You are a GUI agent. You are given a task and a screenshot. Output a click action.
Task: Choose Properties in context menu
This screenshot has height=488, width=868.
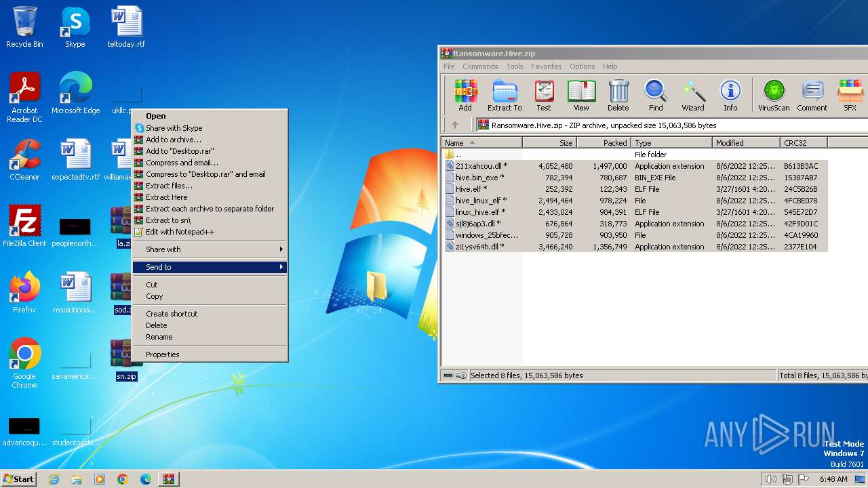point(210,354)
